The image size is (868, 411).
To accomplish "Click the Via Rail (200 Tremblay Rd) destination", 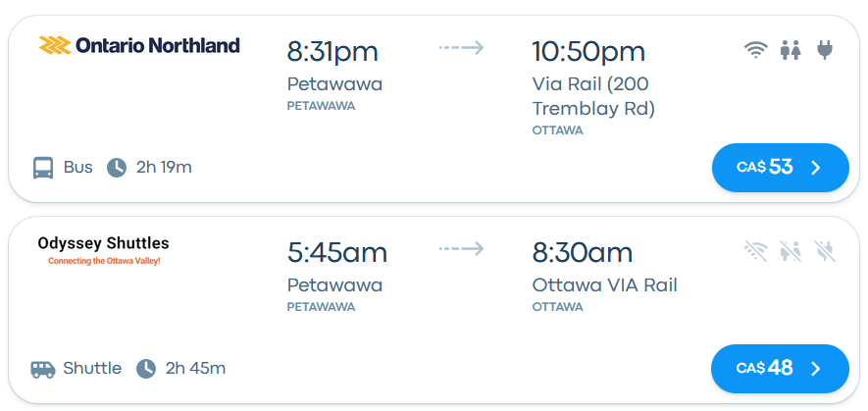I will [x=592, y=96].
